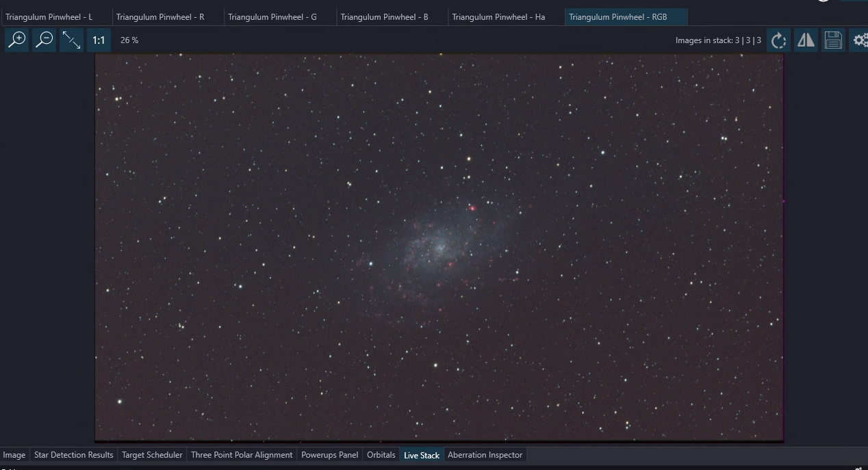This screenshot has height=470, width=868.
Task: Save the stacked image with floppy icon
Action: pyautogui.click(x=833, y=40)
